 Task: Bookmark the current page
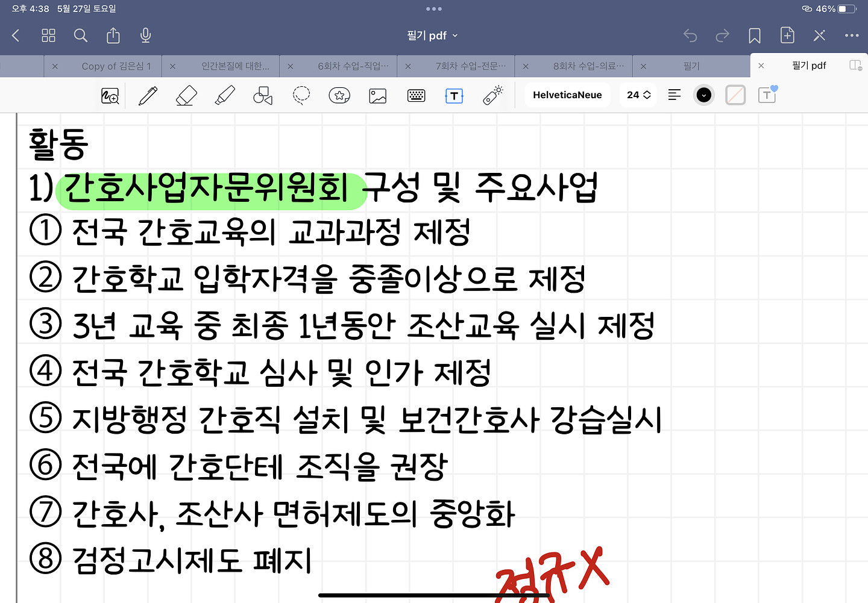tap(754, 36)
